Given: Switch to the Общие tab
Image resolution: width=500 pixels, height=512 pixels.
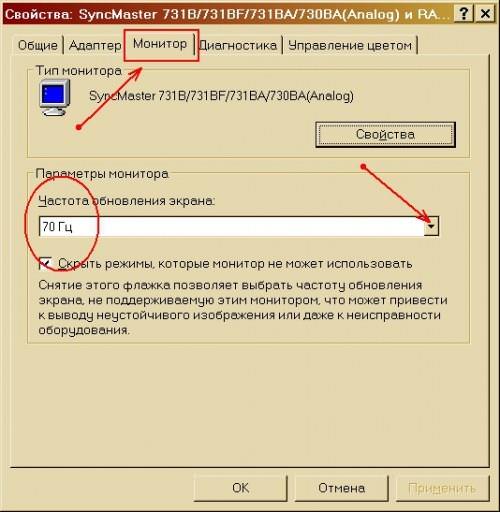Looking at the screenshot, I should [37, 45].
